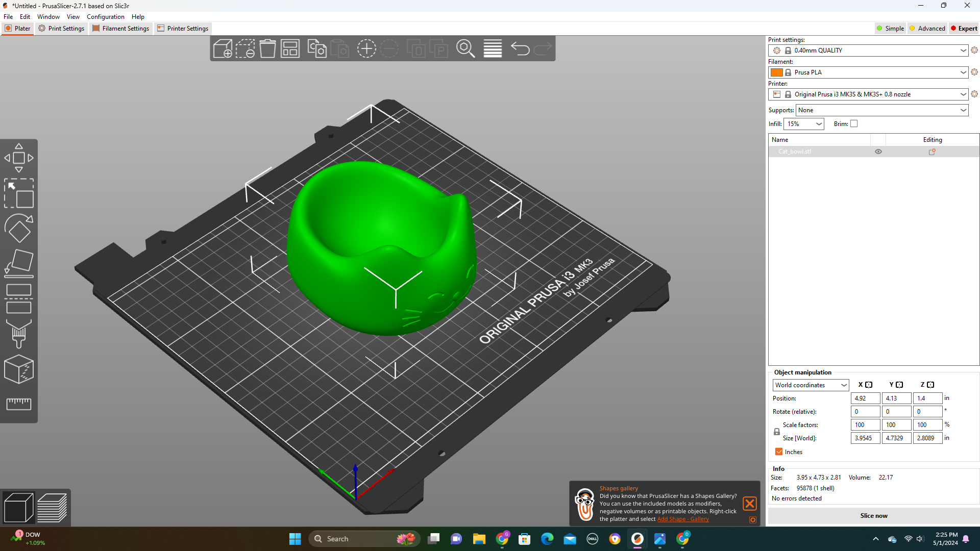
Task: Switch to 3D editor view cube icon
Action: pos(18,508)
